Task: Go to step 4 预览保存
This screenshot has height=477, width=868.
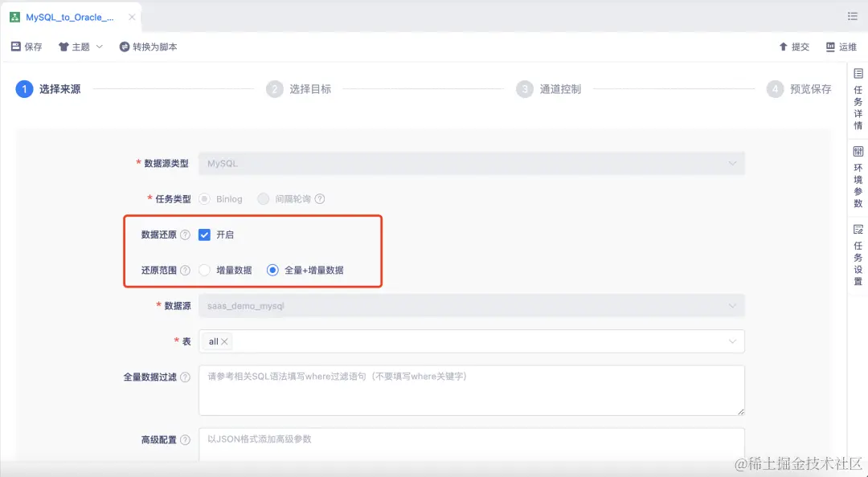Action: click(799, 88)
